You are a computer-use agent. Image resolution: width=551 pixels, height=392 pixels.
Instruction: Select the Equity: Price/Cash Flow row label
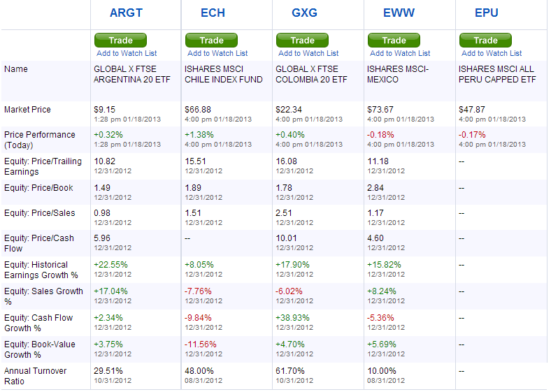[39, 243]
